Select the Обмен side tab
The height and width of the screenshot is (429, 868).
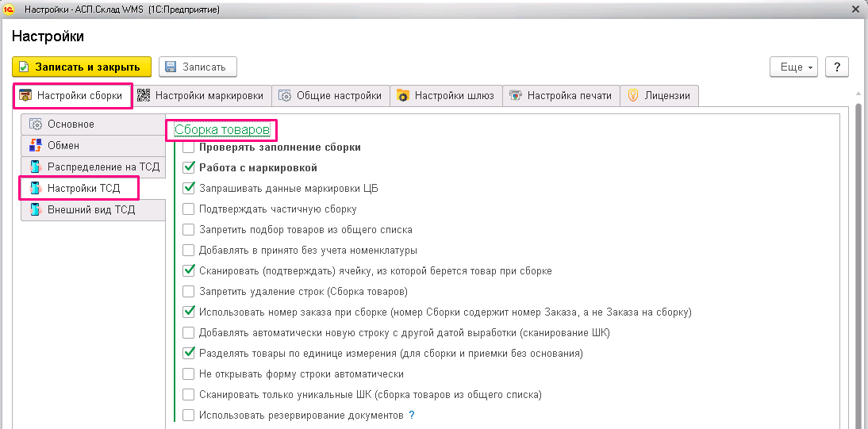point(93,146)
